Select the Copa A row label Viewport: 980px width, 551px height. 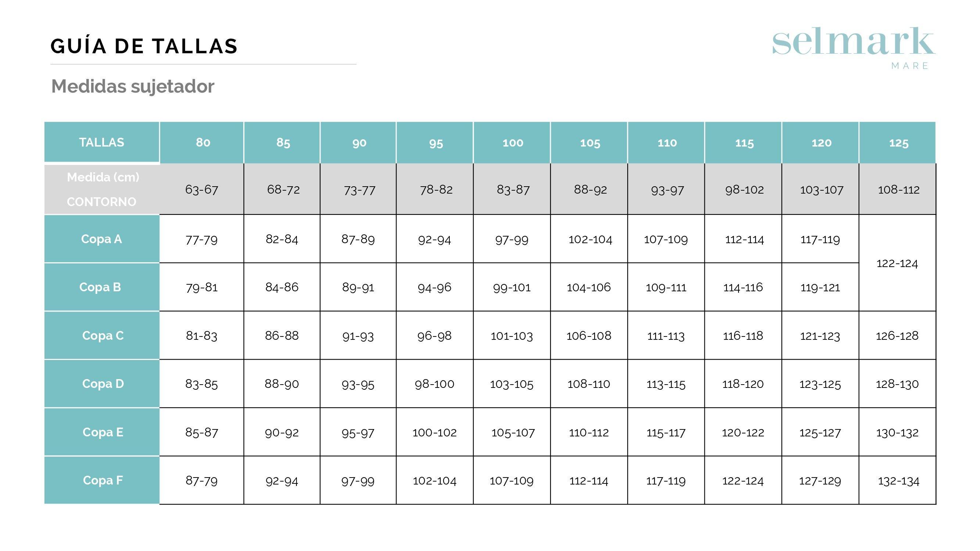101,239
